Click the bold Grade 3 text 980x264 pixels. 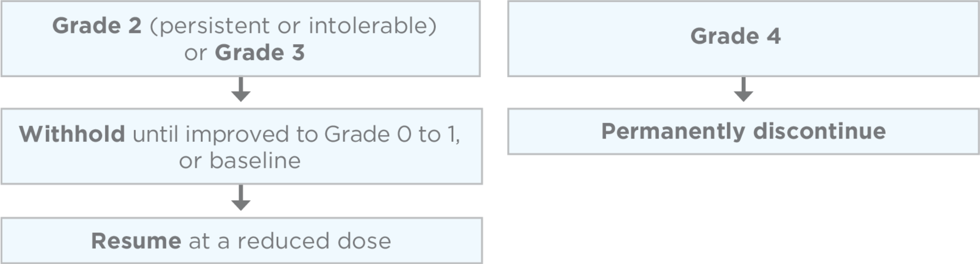[x=260, y=53]
